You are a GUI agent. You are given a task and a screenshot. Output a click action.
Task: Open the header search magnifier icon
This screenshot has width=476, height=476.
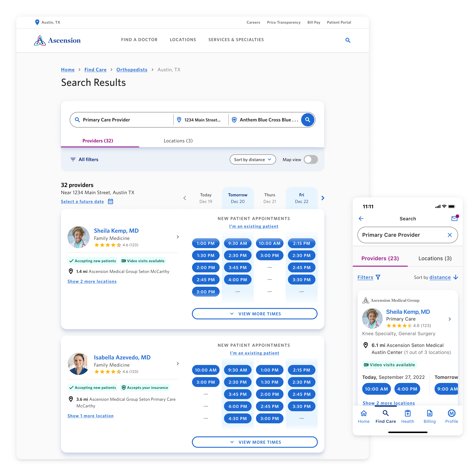point(348,40)
